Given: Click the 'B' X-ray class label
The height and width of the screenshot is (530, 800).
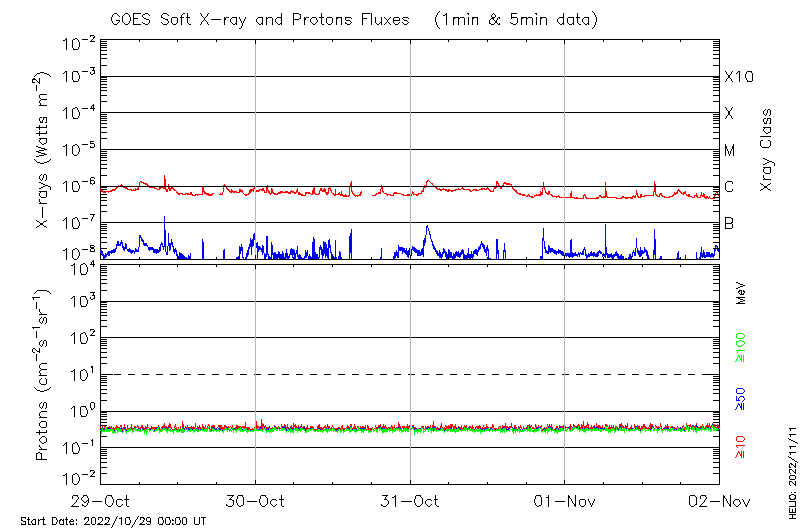Looking at the screenshot, I should (x=729, y=223).
